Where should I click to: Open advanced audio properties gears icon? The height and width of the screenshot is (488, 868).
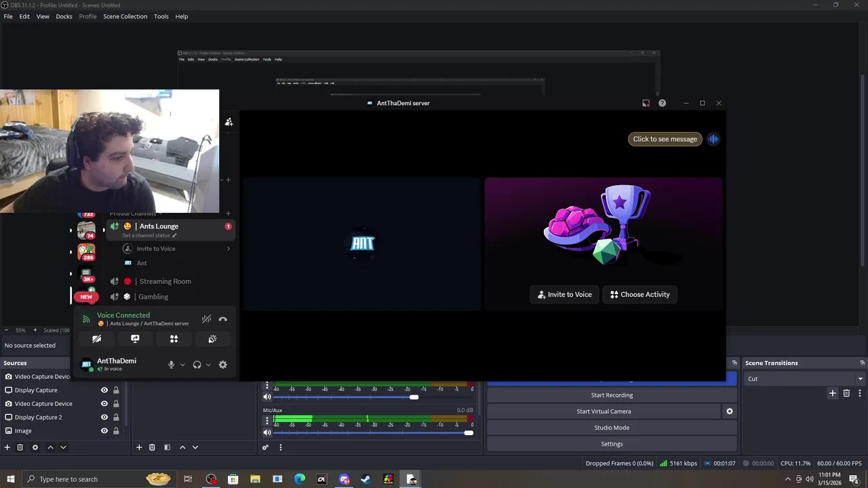pyautogui.click(x=266, y=447)
